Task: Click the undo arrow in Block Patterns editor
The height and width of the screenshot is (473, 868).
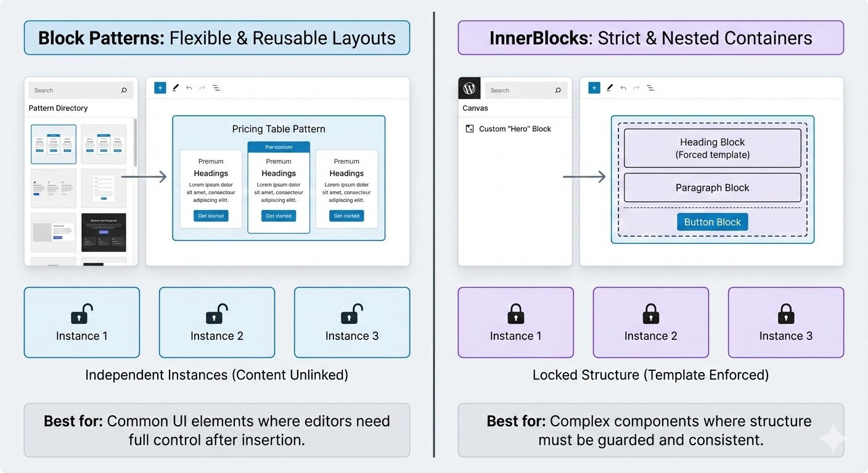Action: point(189,88)
